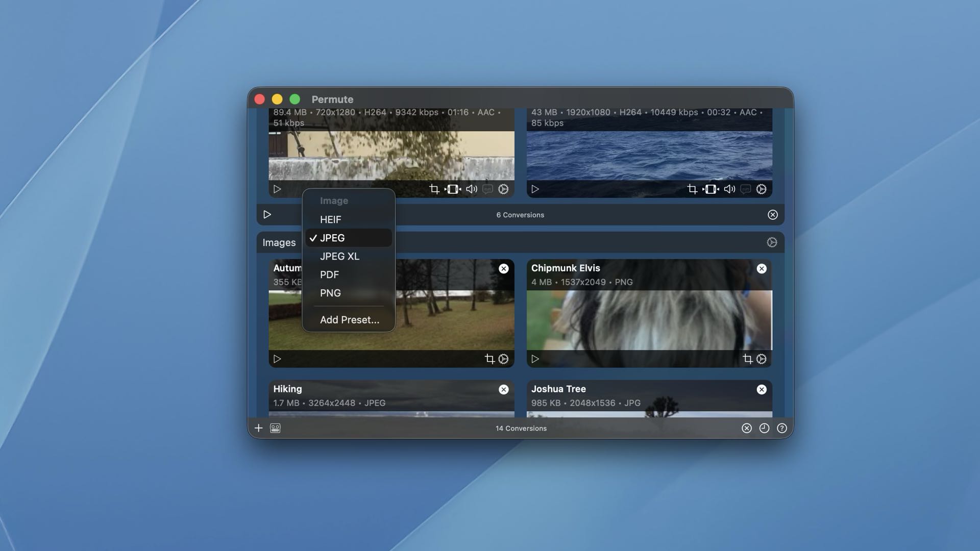Image resolution: width=980 pixels, height=551 pixels.
Task: Open crop tool on the 720x1280 video
Action: point(434,189)
